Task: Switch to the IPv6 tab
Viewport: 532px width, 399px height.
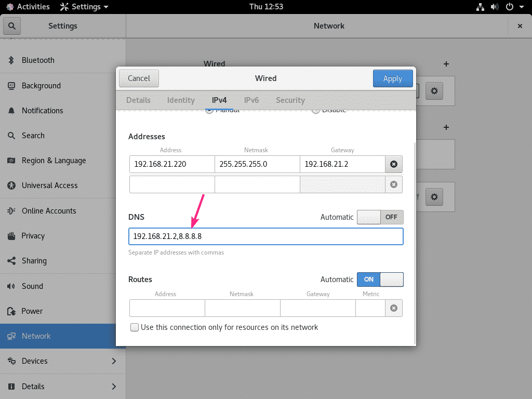Action: click(251, 100)
